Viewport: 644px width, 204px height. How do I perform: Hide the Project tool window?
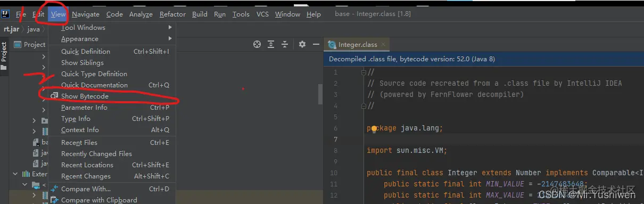click(x=316, y=45)
